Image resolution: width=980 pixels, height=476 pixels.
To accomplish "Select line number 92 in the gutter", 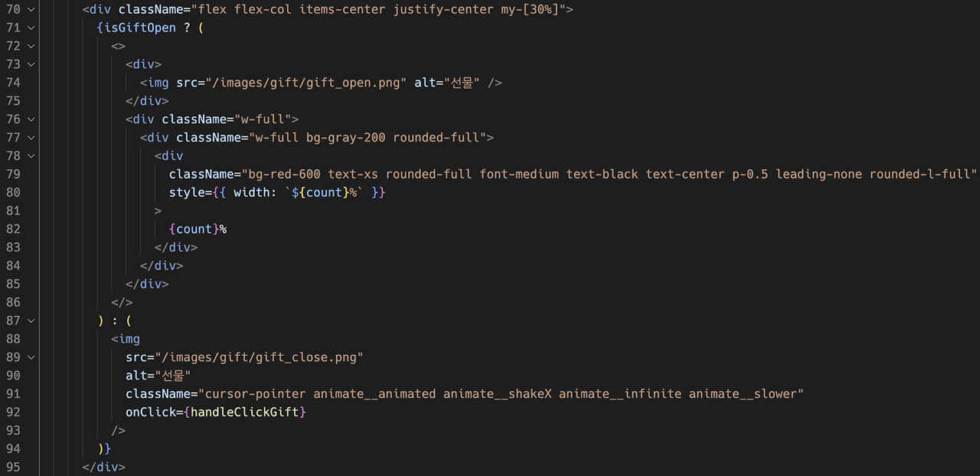I will point(13,412).
